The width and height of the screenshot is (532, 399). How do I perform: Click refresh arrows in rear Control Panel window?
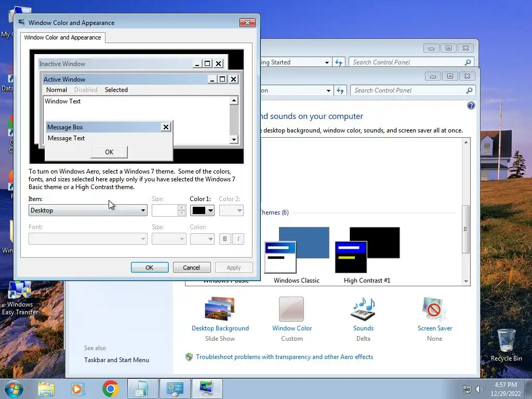tap(339, 62)
